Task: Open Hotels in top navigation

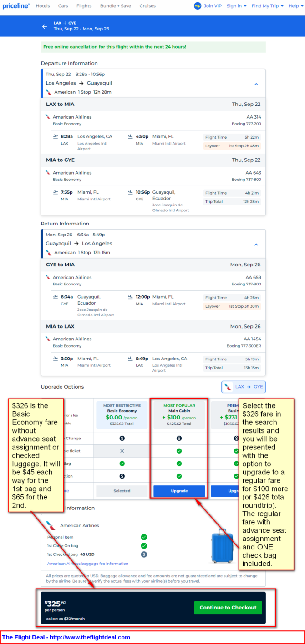Action: coord(43,6)
